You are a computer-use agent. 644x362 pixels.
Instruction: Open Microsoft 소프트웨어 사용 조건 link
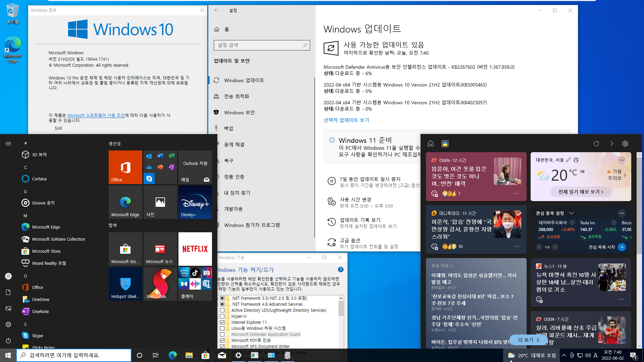tap(96, 115)
